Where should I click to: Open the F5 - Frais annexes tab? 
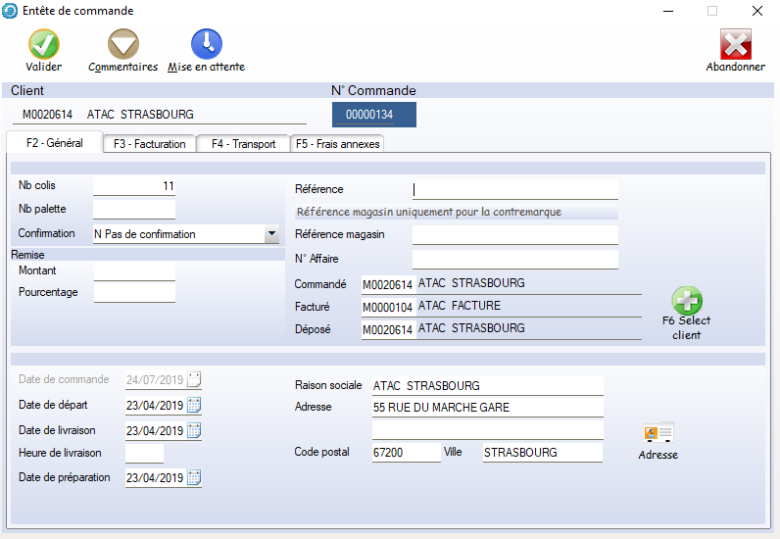tap(337, 144)
